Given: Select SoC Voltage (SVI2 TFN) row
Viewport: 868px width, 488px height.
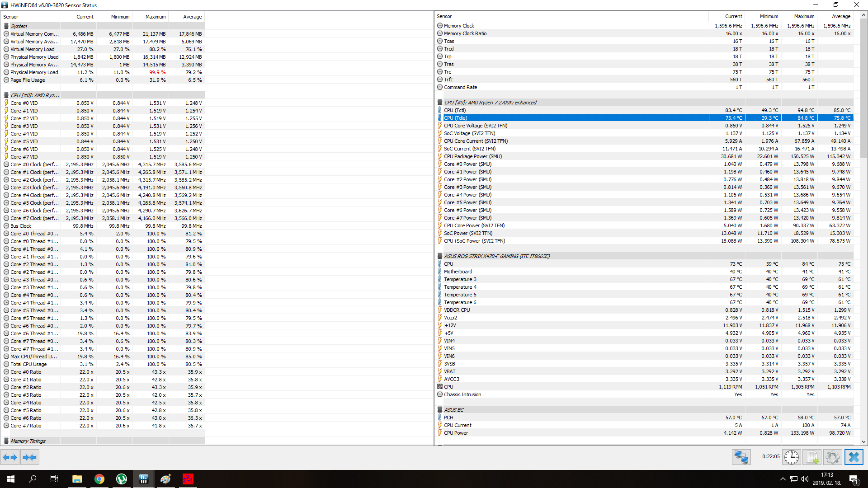Looking at the screenshot, I should [644, 133].
